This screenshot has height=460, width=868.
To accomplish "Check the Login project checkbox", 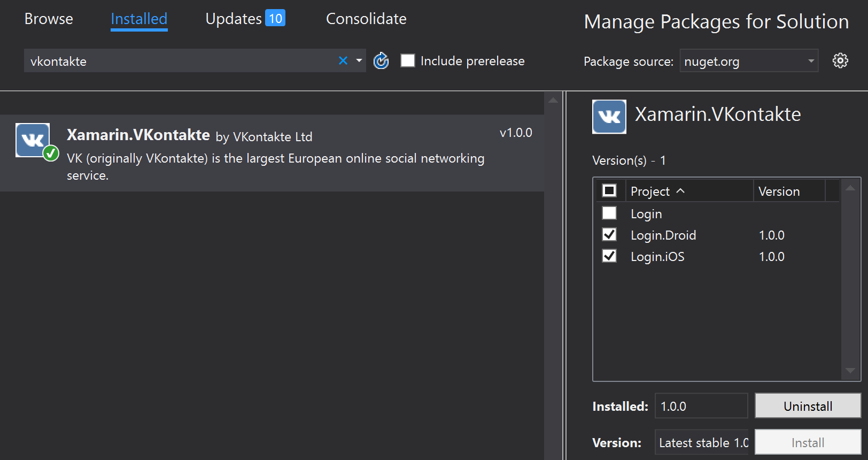I will 609,213.
